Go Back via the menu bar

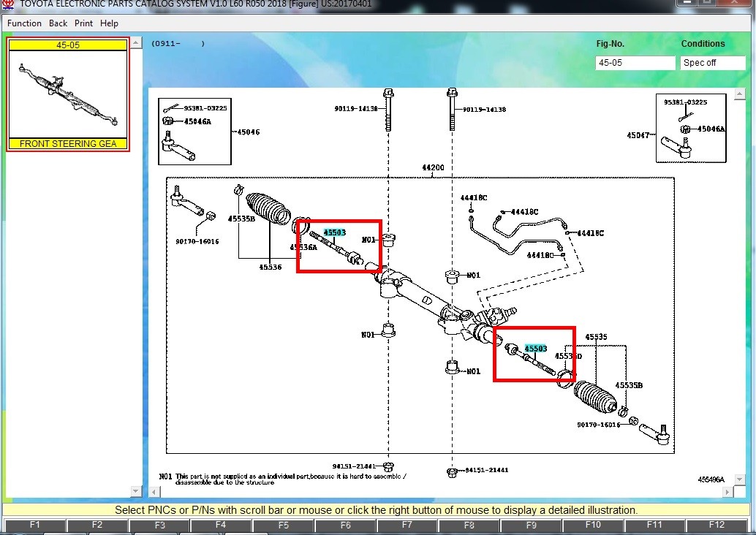(x=58, y=23)
